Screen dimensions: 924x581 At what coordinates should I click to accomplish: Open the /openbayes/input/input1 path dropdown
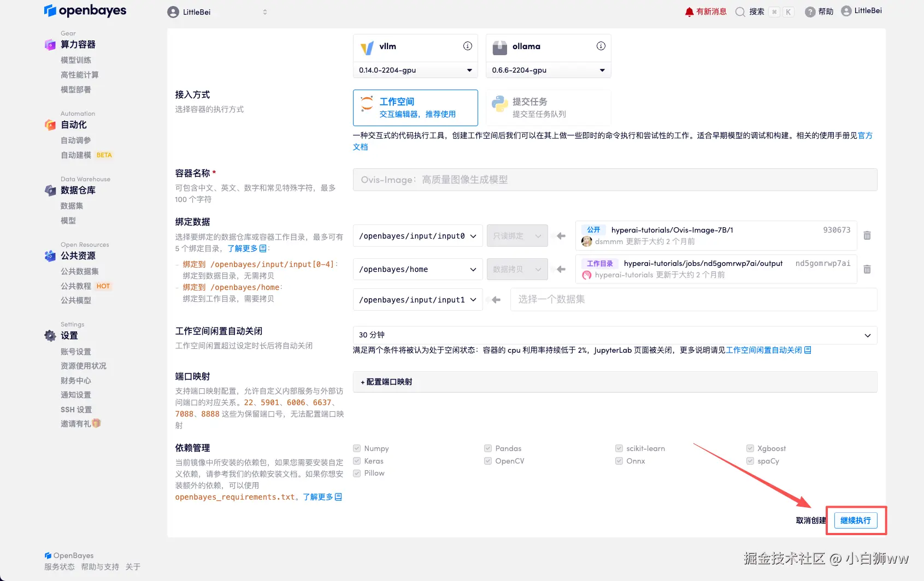click(418, 300)
